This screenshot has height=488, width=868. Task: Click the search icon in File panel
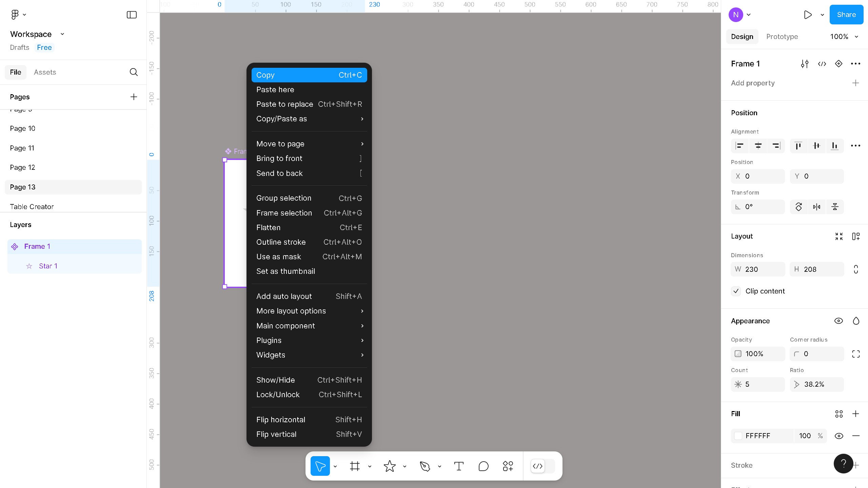tap(134, 72)
